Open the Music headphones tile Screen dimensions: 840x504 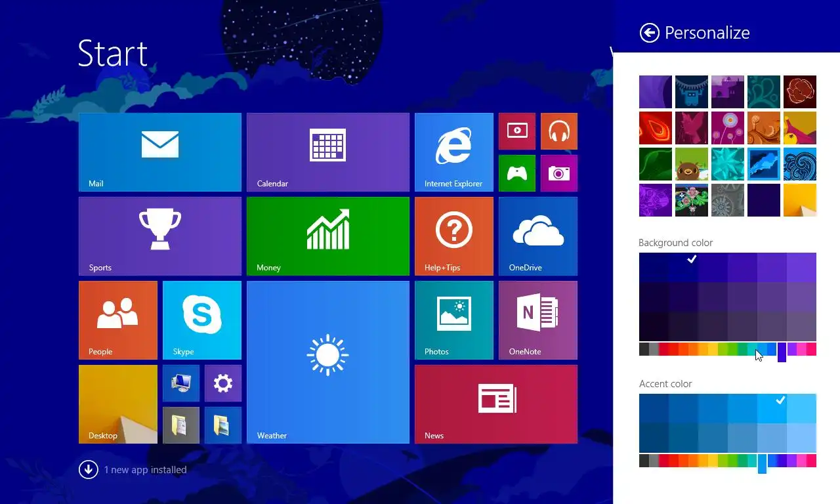pyautogui.click(x=559, y=131)
